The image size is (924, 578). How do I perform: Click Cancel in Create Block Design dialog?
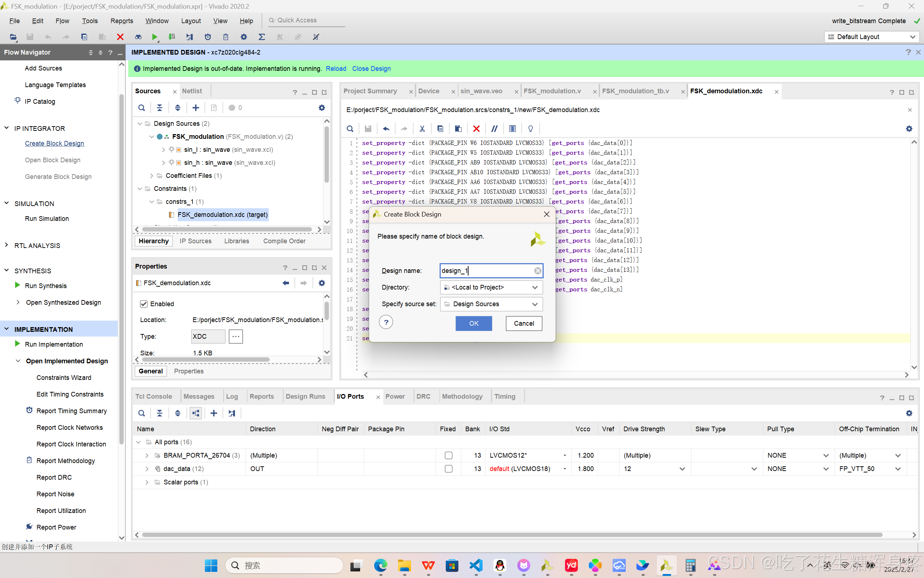(524, 324)
